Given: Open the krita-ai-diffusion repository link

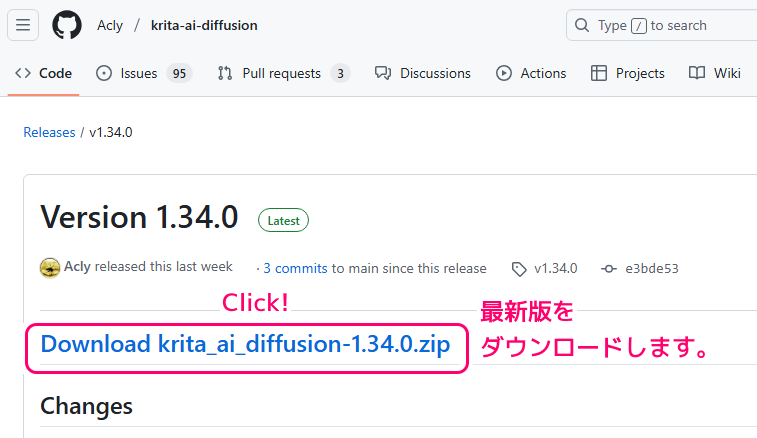Looking at the screenshot, I should tap(204, 25).
